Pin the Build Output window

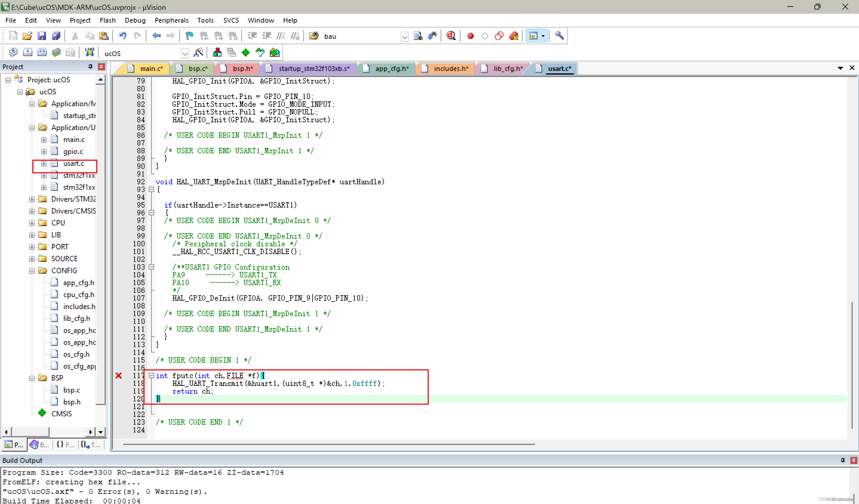coord(842,460)
